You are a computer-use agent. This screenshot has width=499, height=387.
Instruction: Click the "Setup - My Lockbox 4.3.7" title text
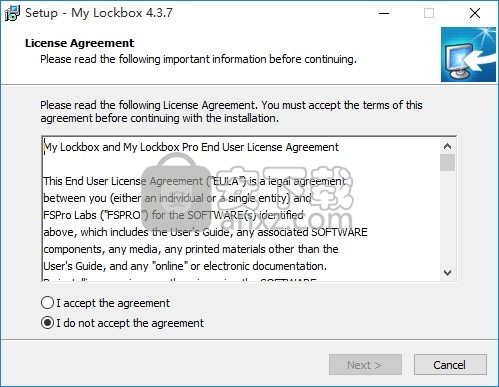[99, 13]
